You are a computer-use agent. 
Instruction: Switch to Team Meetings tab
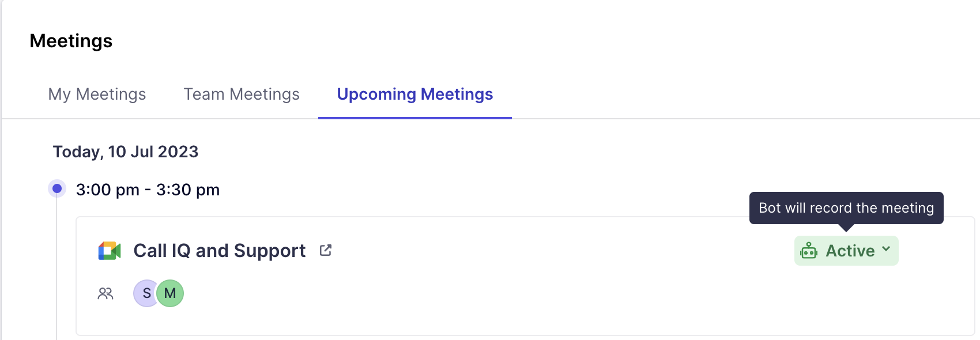tap(242, 94)
